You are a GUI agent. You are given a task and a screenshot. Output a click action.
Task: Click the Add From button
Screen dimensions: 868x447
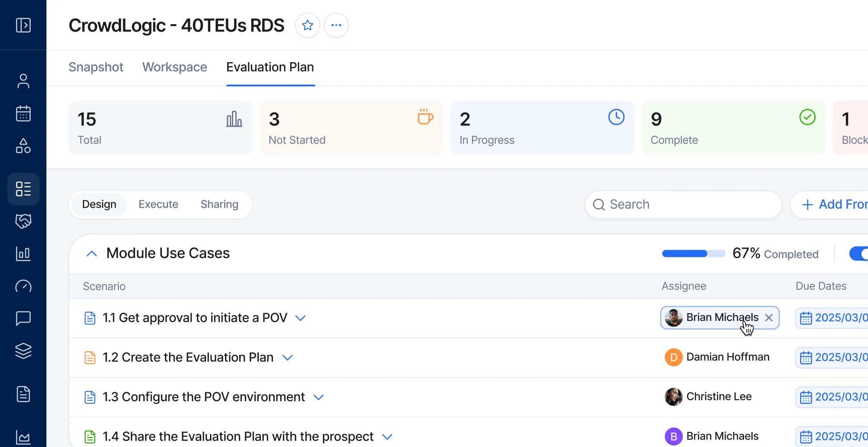click(837, 204)
